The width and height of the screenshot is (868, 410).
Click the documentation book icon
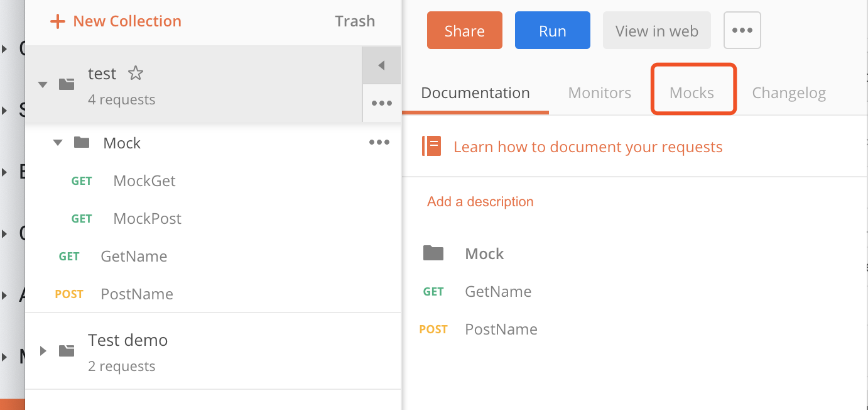click(432, 146)
